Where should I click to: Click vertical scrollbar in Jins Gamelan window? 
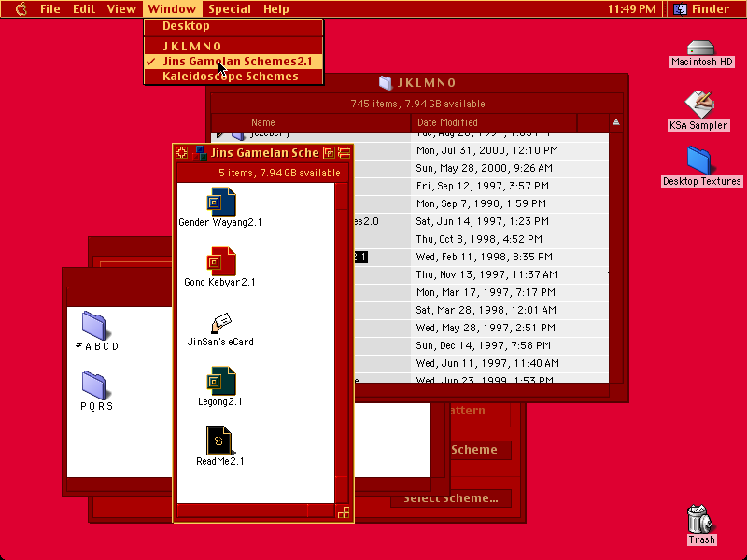(x=341, y=343)
